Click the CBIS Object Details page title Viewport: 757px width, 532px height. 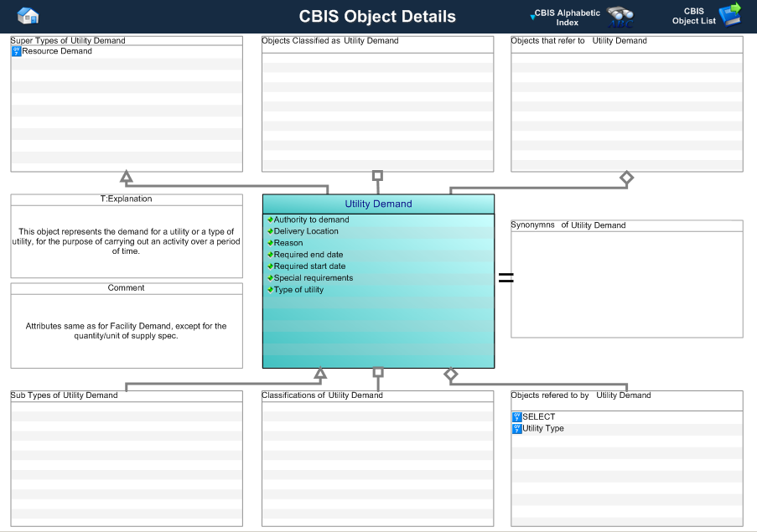(x=377, y=17)
